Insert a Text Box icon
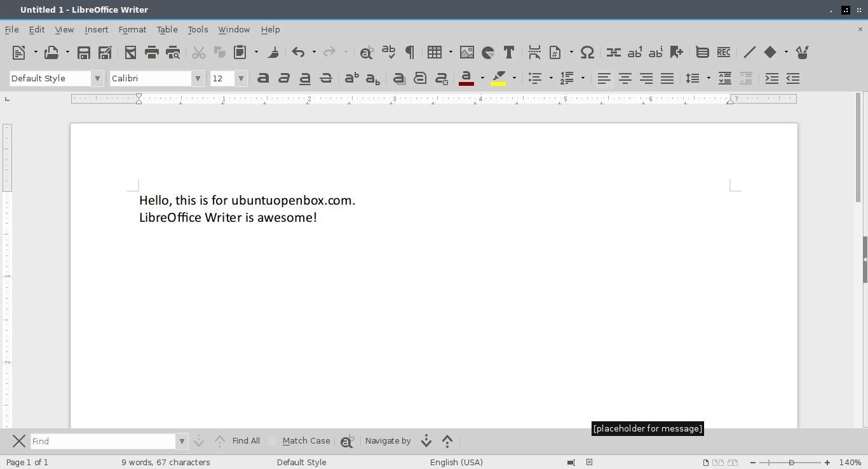This screenshot has width=868, height=469. pyautogui.click(x=509, y=52)
